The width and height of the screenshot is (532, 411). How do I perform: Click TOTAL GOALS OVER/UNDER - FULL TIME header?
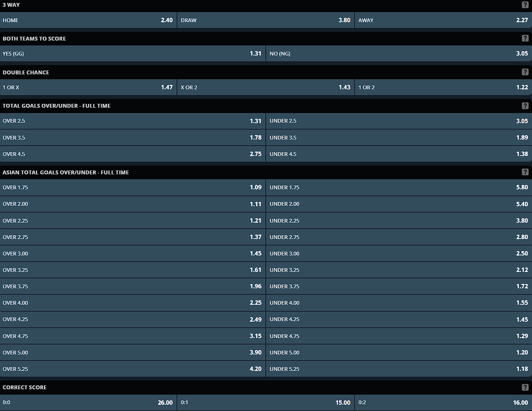click(x=266, y=106)
